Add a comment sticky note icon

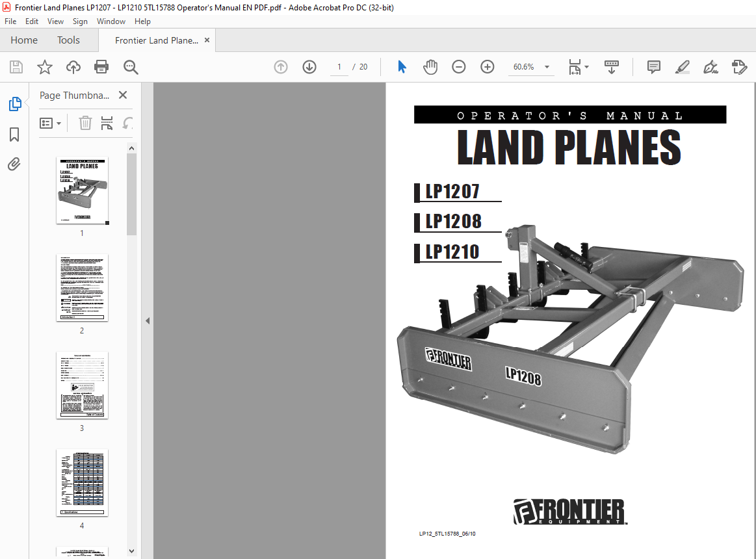click(x=654, y=67)
